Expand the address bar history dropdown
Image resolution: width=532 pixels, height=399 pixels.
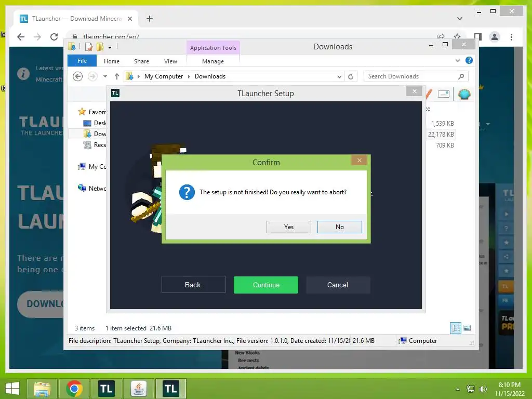point(339,77)
